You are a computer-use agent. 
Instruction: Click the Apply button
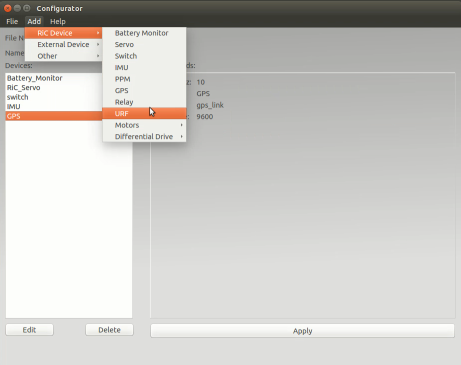[x=302, y=331]
